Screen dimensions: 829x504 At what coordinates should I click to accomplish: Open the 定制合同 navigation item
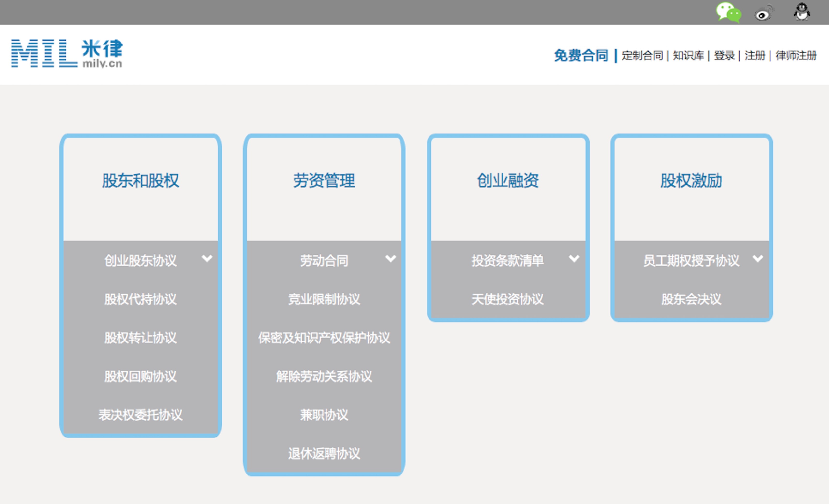coord(642,56)
